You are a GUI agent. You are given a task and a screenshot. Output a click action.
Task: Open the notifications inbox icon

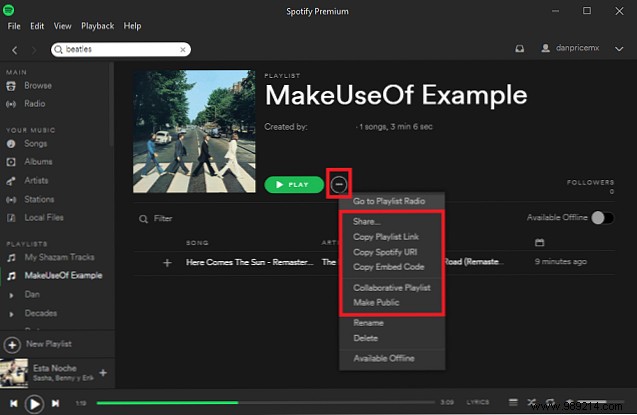point(520,49)
